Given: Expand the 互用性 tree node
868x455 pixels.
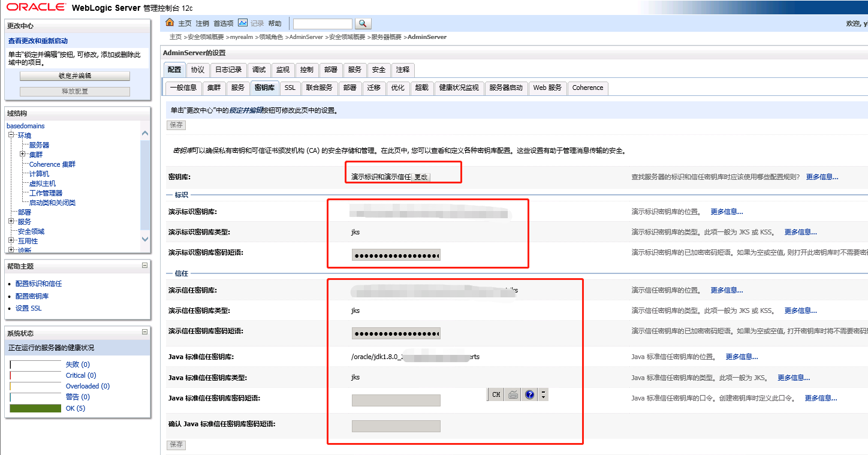Looking at the screenshot, I should (11, 240).
